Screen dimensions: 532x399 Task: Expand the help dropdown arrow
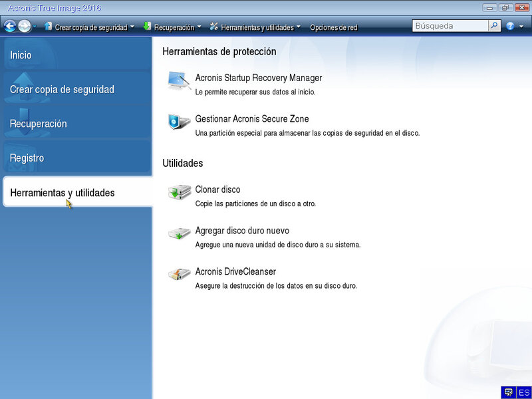point(521,27)
